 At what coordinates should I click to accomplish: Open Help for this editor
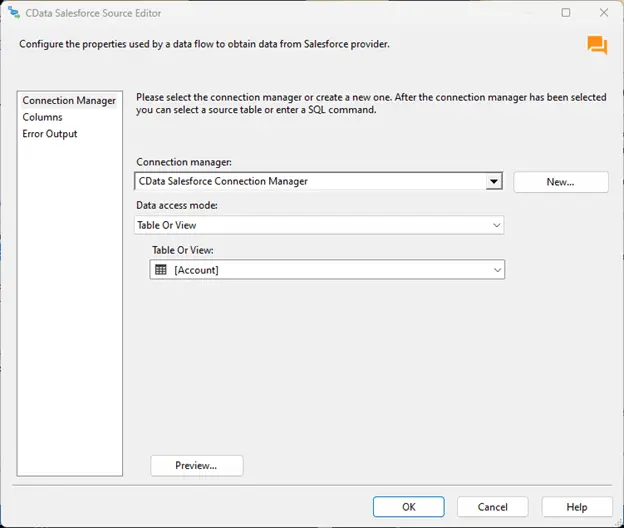[x=577, y=507]
